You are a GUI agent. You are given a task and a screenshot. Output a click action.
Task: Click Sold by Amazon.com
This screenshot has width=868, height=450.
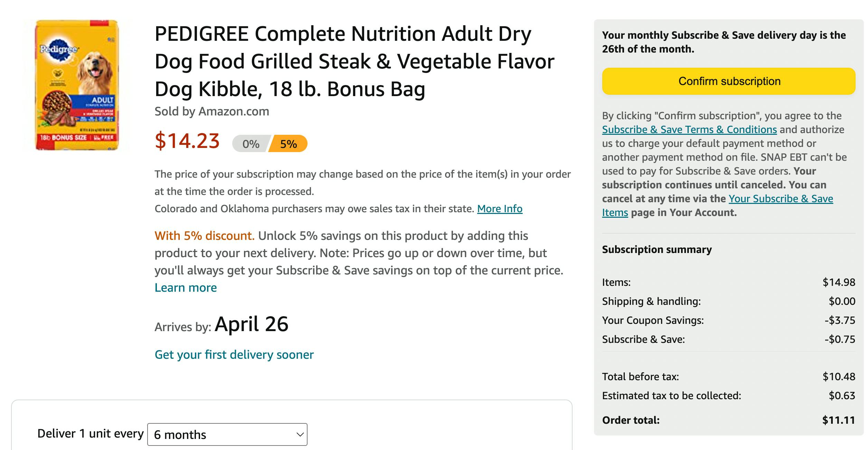pyautogui.click(x=212, y=112)
